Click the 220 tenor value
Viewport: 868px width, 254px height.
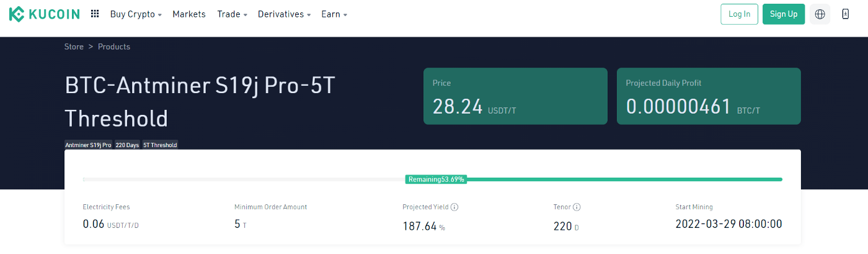562,227
